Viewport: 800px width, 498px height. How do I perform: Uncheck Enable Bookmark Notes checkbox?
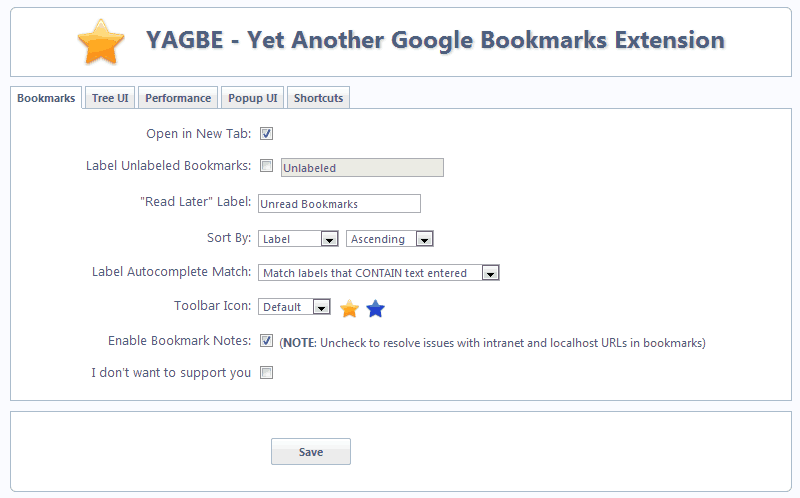click(x=266, y=341)
